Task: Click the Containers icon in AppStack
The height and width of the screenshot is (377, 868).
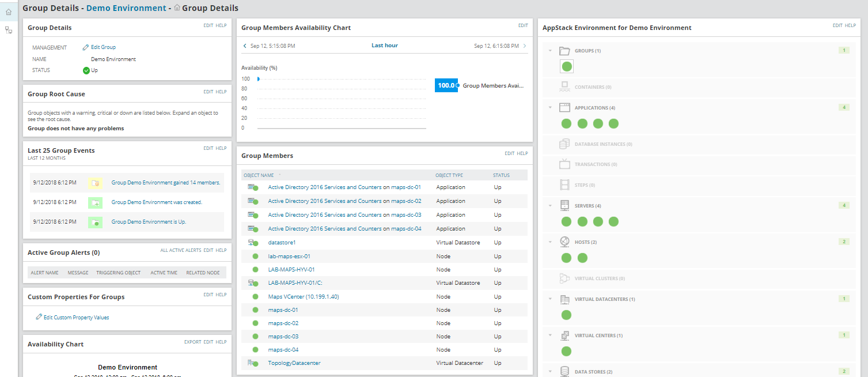Action: (564, 87)
